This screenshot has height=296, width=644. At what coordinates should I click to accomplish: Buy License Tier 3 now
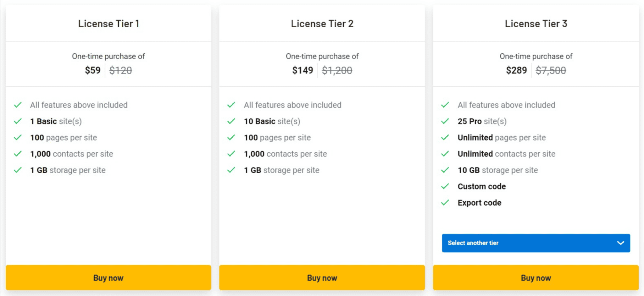coord(536,278)
